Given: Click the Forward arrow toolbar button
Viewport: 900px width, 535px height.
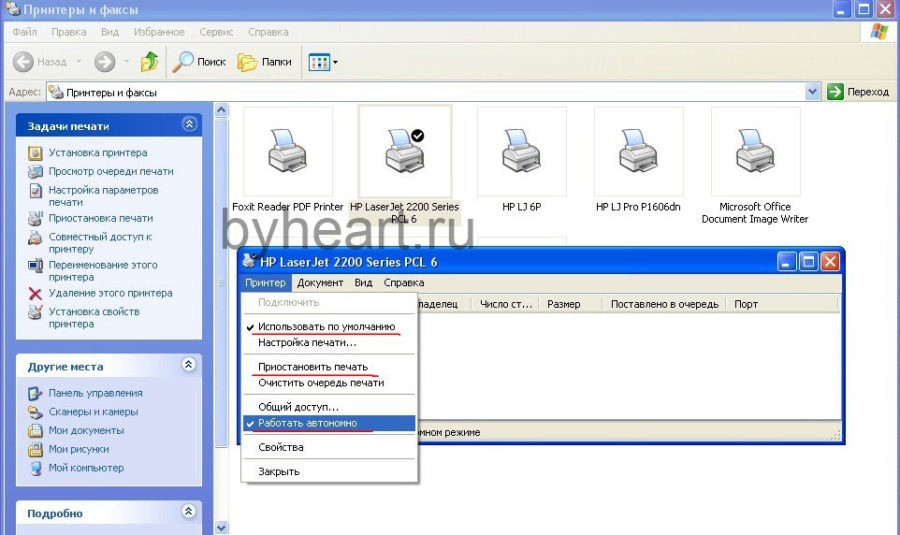Looking at the screenshot, I should 104,61.
